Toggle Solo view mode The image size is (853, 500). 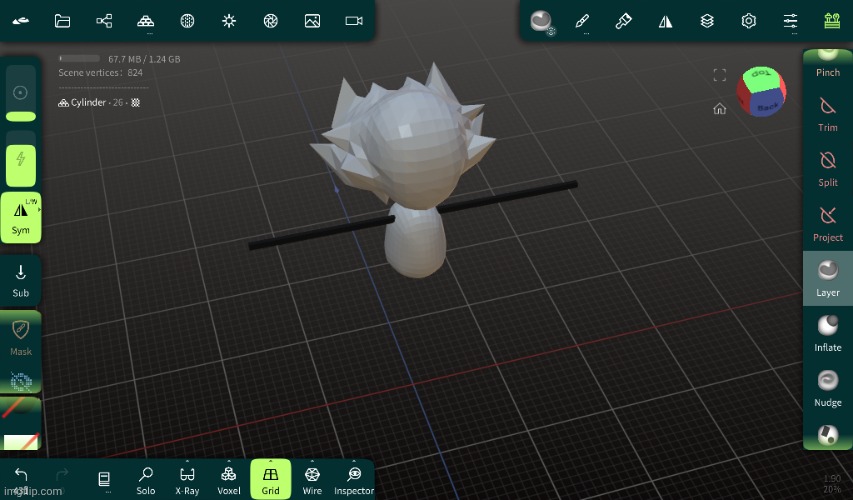pos(146,480)
